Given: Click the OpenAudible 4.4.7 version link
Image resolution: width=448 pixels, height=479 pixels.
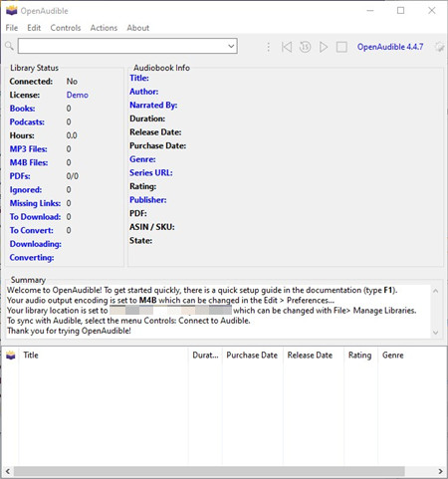Looking at the screenshot, I should [x=390, y=47].
